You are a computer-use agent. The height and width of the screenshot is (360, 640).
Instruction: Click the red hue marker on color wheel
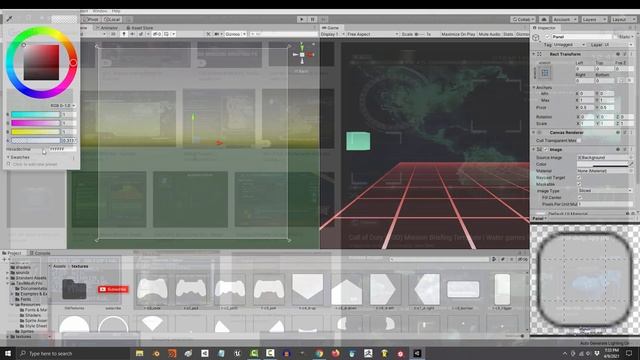click(73, 62)
